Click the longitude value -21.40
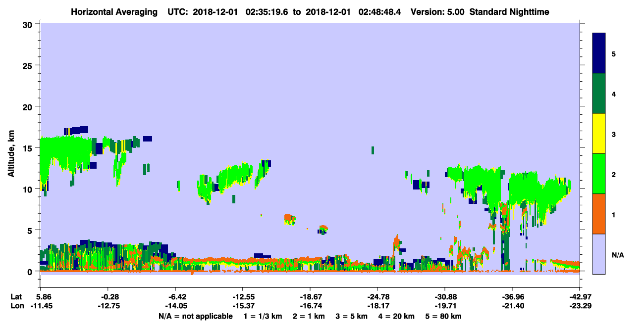 (x=512, y=306)
